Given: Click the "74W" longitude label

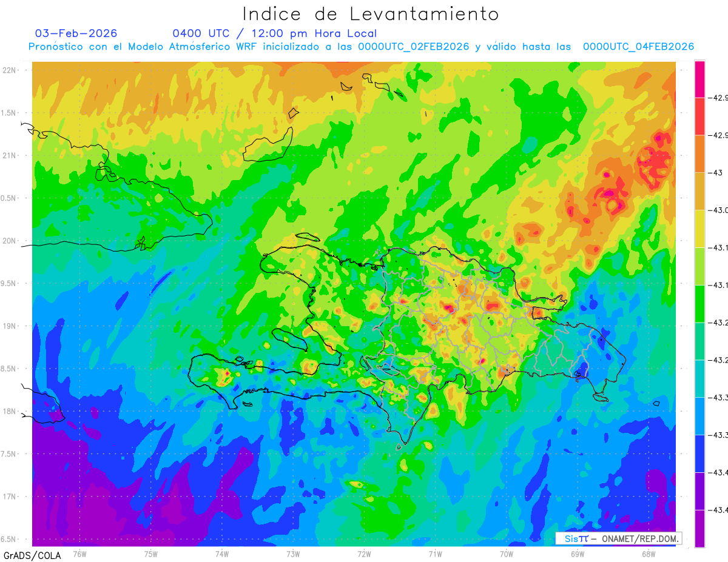Looking at the screenshot, I should [x=222, y=554].
